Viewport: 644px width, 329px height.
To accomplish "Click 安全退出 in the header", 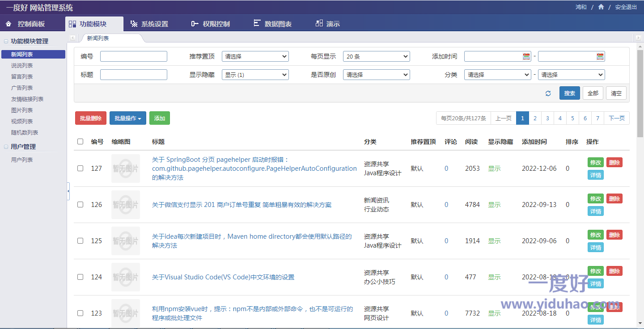I will click(x=626, y=7).
